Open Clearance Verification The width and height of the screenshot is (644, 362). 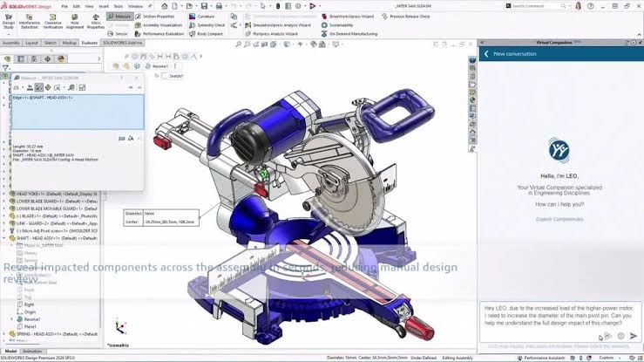(52, 21)
